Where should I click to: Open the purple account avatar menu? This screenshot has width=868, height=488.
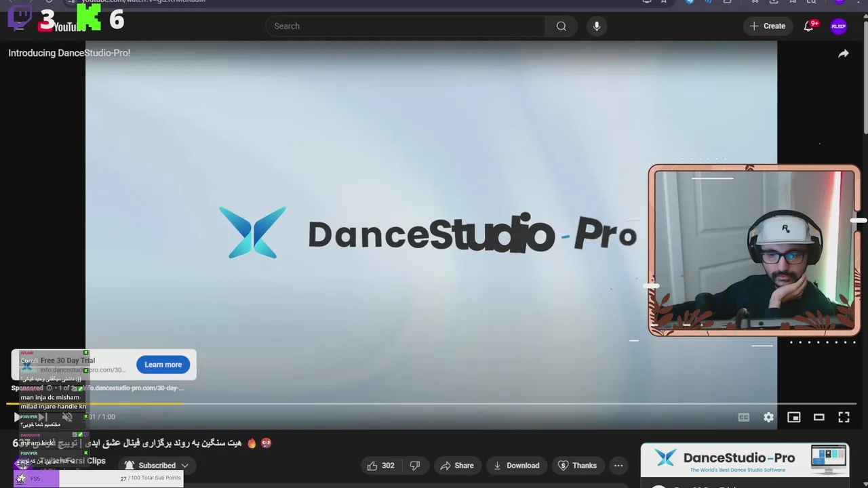[x=839, y=26]
